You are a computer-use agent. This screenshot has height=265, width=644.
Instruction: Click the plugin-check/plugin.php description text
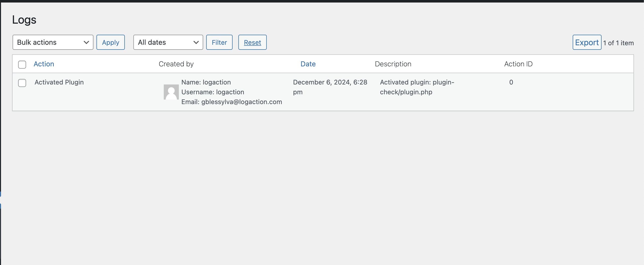(417, 87)
